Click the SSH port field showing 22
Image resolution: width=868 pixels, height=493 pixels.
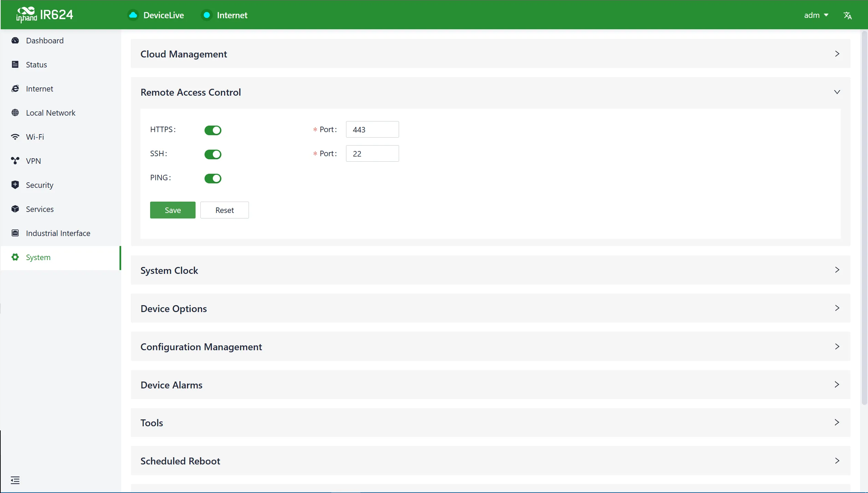(372, 154)
